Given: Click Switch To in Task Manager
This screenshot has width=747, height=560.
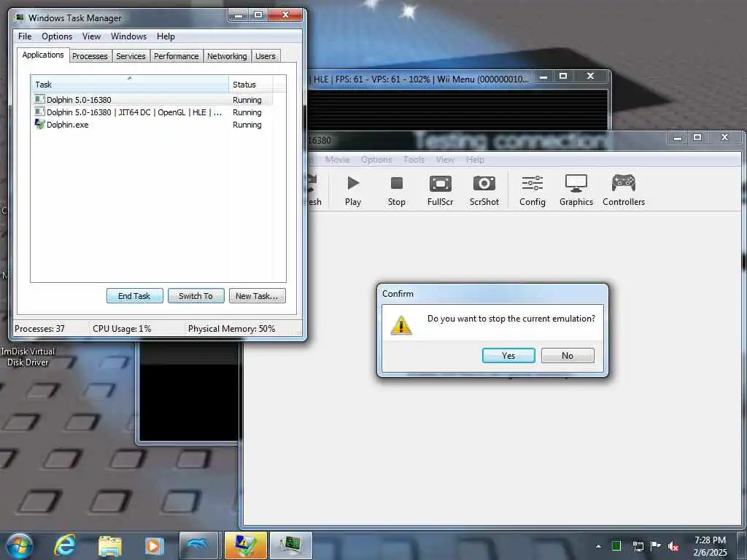Looking at the screenshot, I should click(196, 296).
